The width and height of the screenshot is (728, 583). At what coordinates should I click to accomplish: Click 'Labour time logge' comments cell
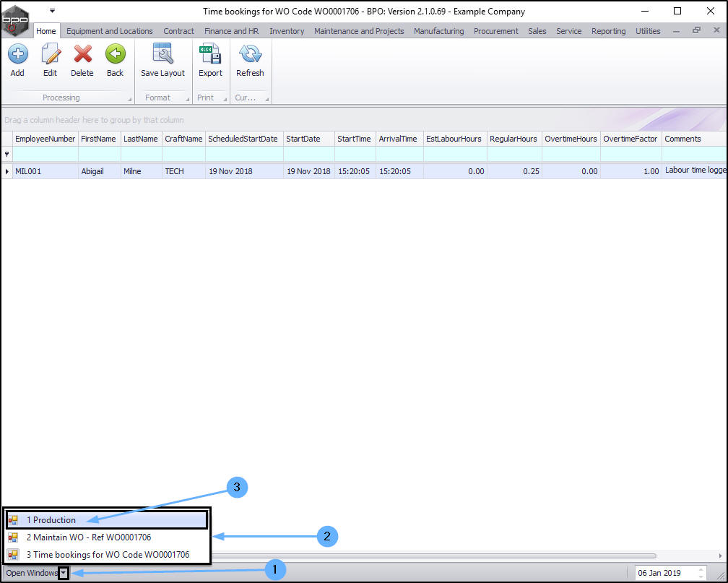tap(694, 170)
